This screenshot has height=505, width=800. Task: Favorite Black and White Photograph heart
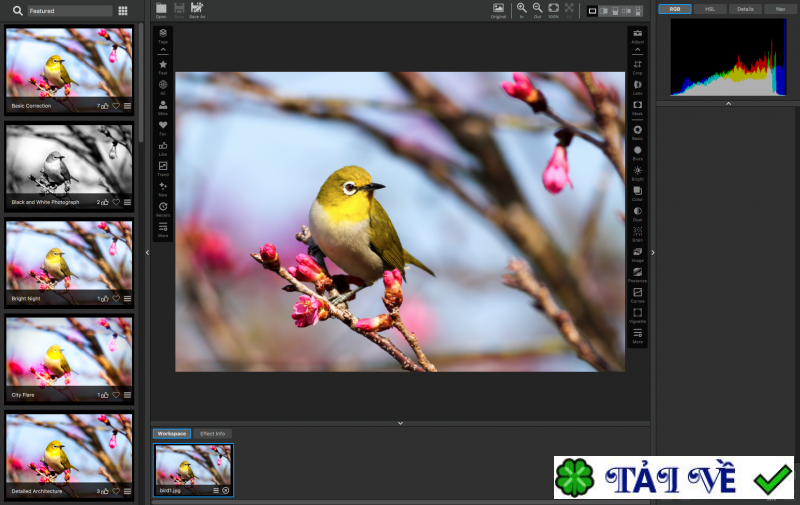coord(116,202)
